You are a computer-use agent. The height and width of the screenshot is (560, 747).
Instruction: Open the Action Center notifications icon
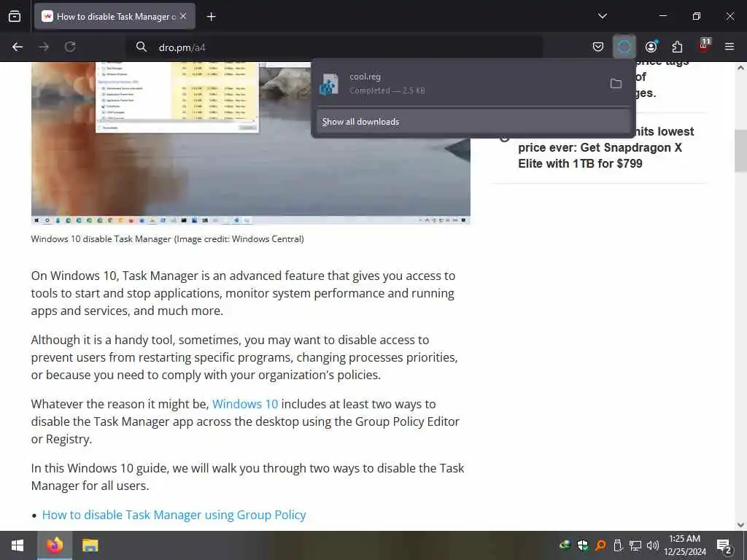pyautogui.click(x=724, y=545)
